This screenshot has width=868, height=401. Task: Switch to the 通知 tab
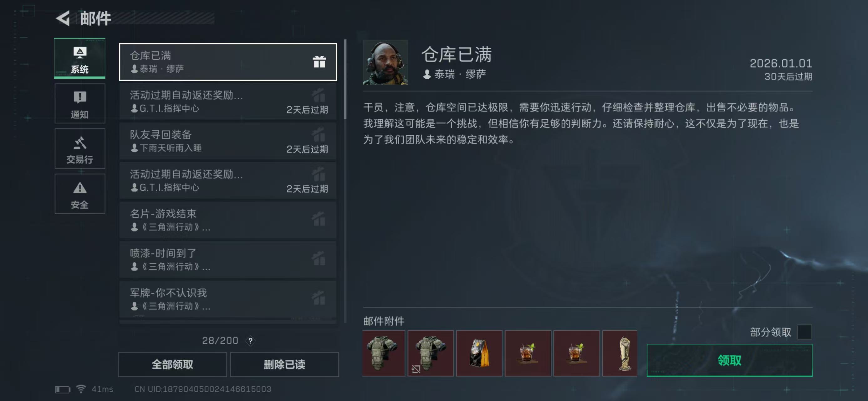click(x=80, y=103)
